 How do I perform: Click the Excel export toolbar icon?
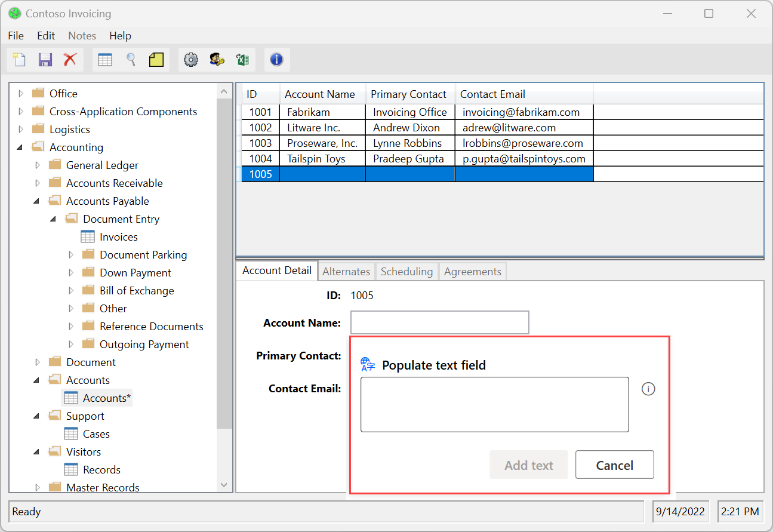[x=242, y=60]
